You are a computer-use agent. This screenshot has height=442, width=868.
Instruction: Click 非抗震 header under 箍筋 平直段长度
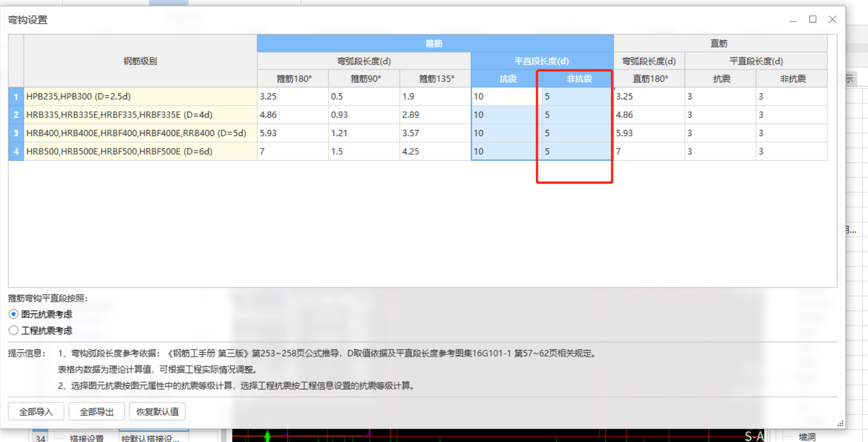point(578,79)
